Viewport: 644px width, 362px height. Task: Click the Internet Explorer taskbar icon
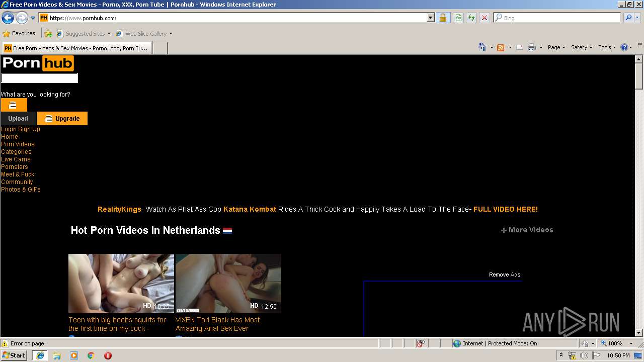point(40,355)
